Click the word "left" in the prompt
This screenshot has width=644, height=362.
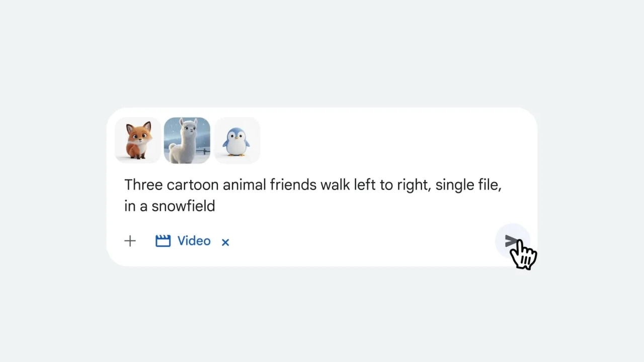pyautogui.click(x=364, y=185)
